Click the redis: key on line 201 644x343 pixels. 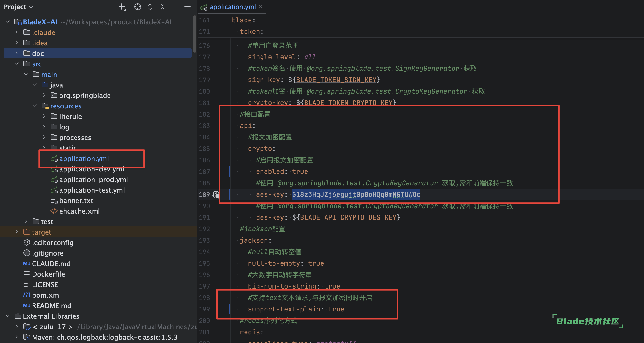click(251, 332)
